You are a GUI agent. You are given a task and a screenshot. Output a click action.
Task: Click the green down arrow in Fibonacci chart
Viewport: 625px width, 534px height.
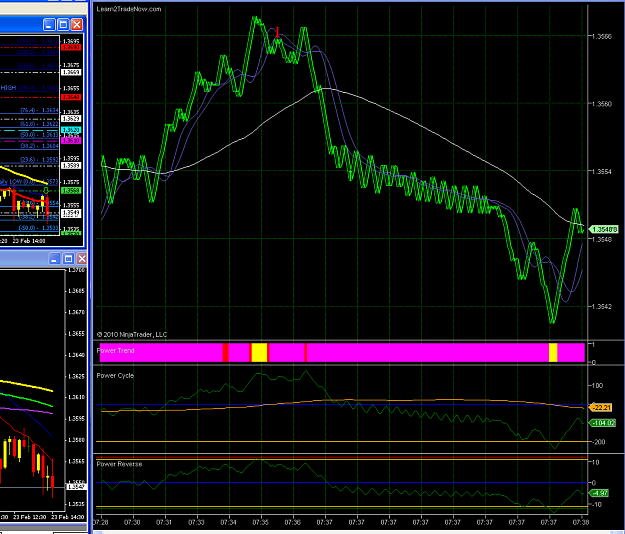click(46, 191)
